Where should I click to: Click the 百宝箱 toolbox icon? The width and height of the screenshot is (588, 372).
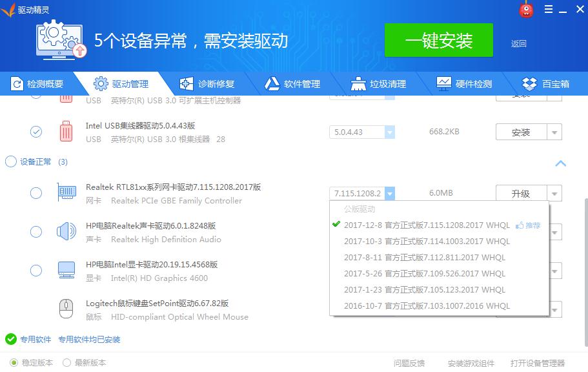click(529, 83)
